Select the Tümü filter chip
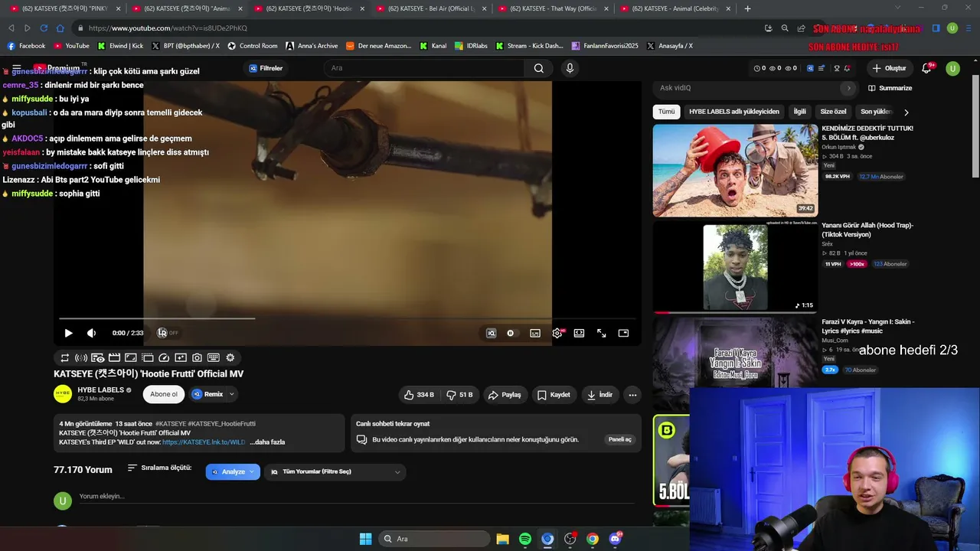 [667, 112]
